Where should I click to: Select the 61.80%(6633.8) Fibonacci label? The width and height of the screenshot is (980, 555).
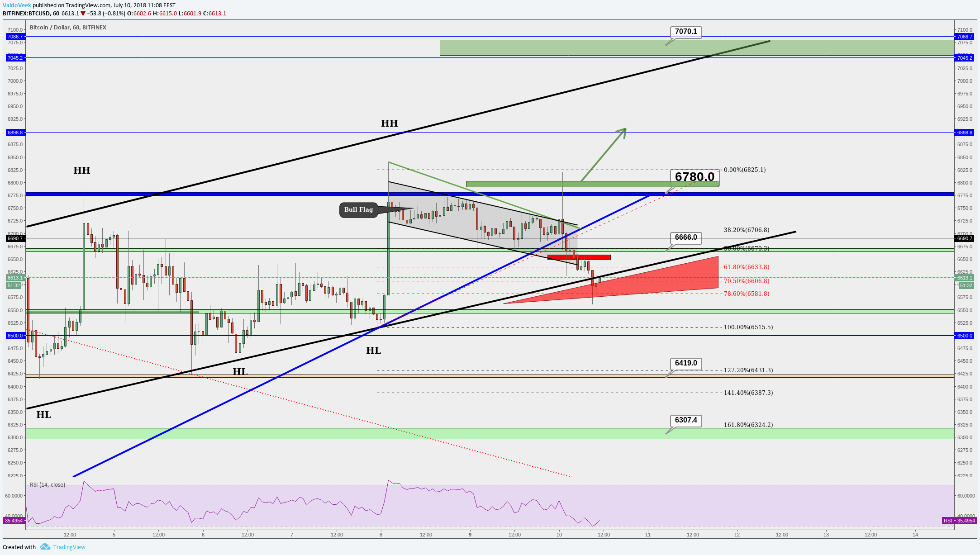click(747, 267)
